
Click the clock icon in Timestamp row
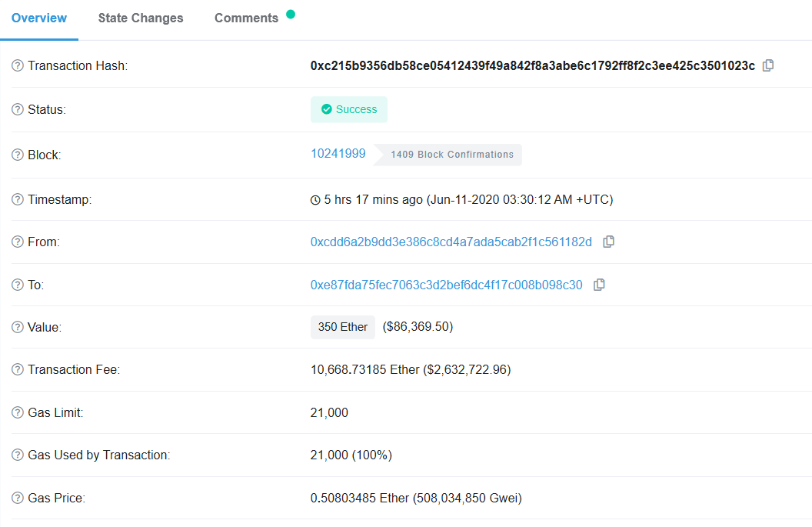[314, 200]
